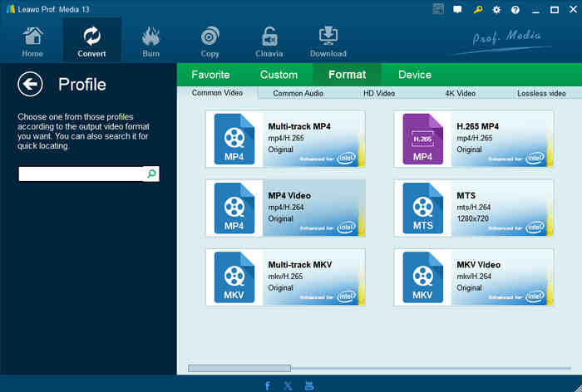The width and height of the screenshot is (582, 392).
Task: Open the Custom tab
Action: [279, 75]
